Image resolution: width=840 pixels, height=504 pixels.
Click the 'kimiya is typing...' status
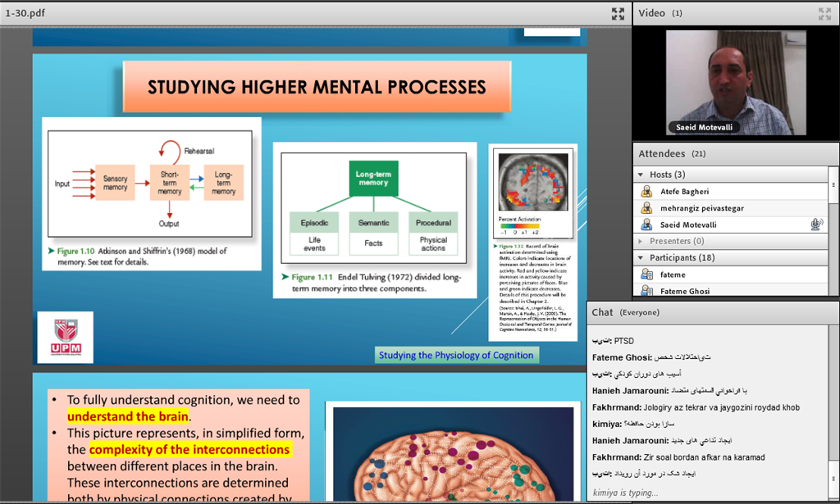pyautogui.click(x=626, y=493)
